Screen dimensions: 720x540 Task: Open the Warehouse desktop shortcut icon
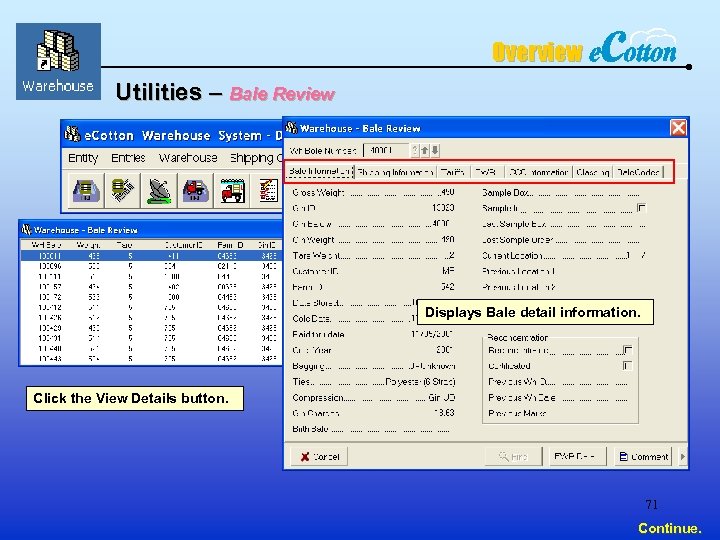[x=58, y=62]
